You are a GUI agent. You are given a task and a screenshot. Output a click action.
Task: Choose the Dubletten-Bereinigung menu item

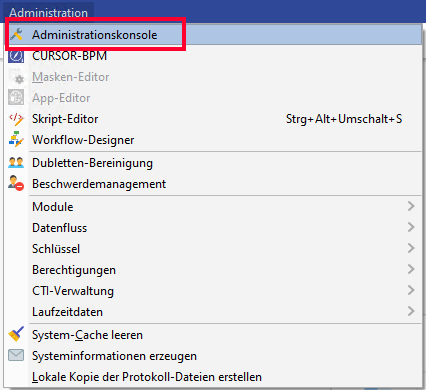click(213, 163)
